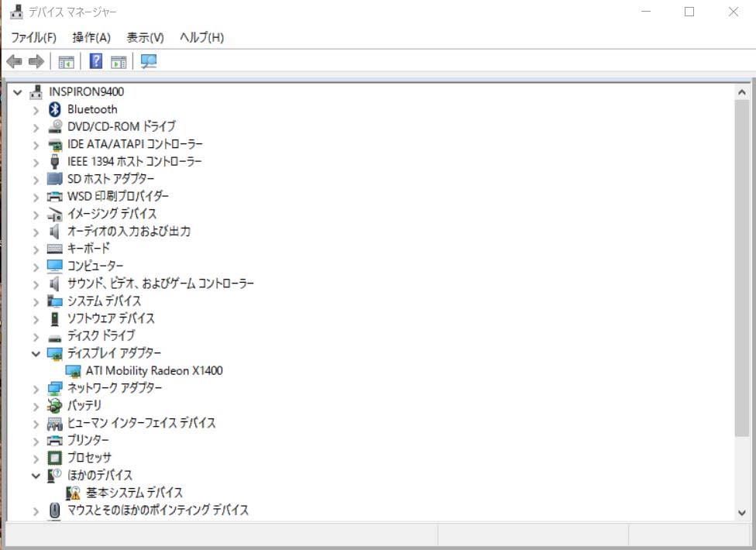Click the scrollbar down arrow

[742, 513]
